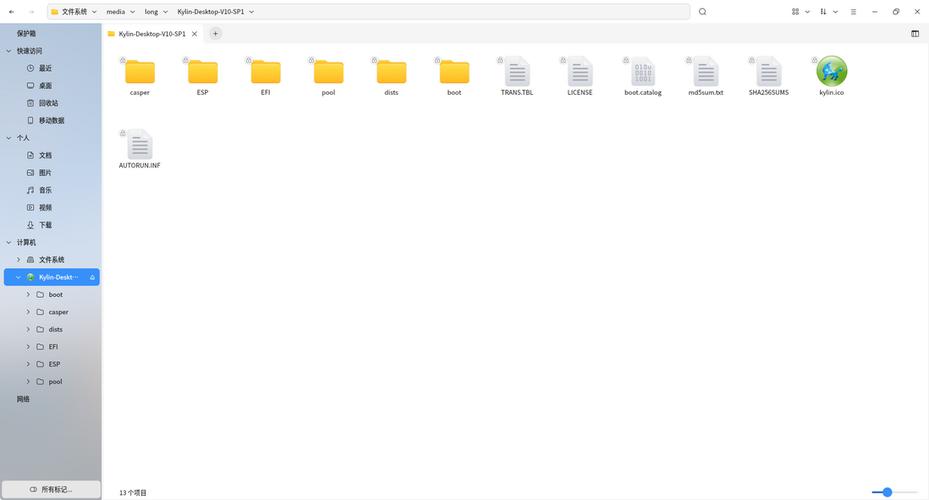Open the hamburger menu icon
This screenshot has width=929, height=500.
(853, 12)
